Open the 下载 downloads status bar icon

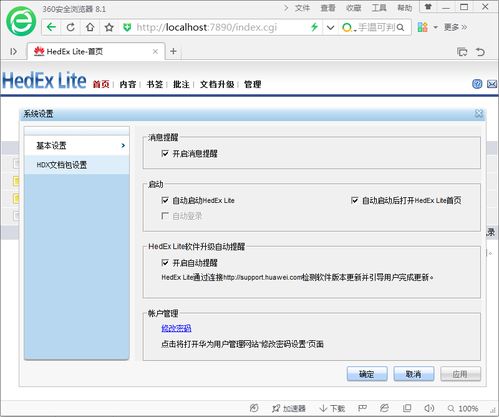tap(332, 408)
